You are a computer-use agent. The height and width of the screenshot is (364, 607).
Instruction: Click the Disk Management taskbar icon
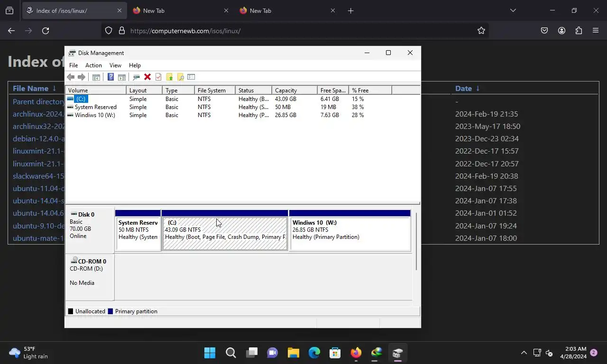tap(397, 353)
